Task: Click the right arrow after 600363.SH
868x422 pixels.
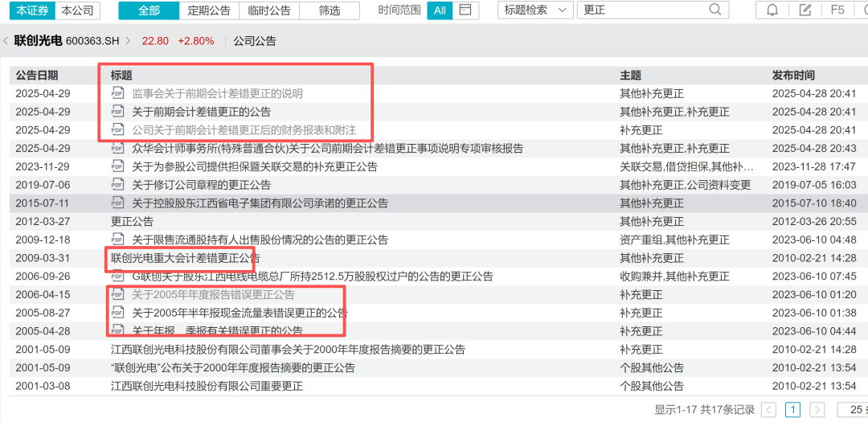Action: coord(128,41)
